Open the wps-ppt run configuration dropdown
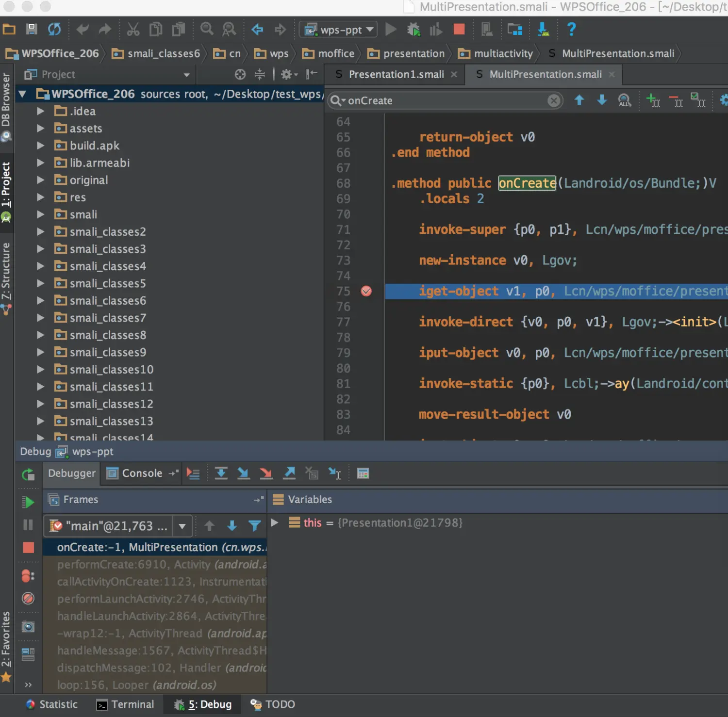728x717 pixels. point(338,30)
